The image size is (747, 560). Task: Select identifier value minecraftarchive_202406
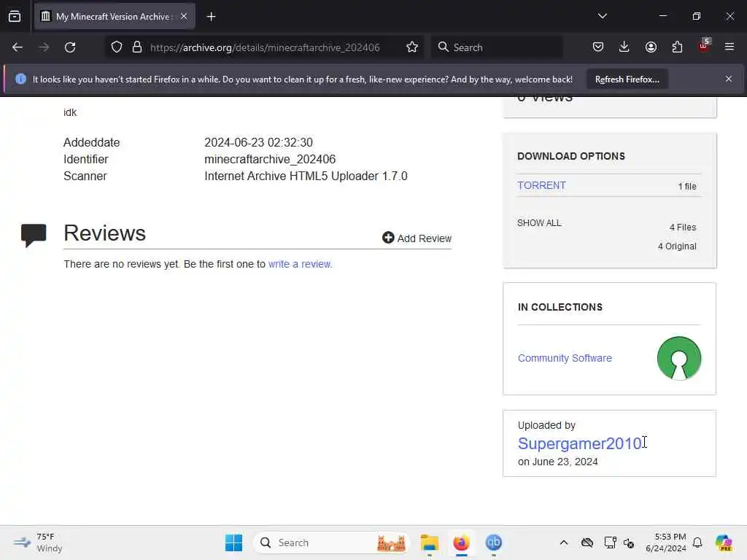[270, 159]
